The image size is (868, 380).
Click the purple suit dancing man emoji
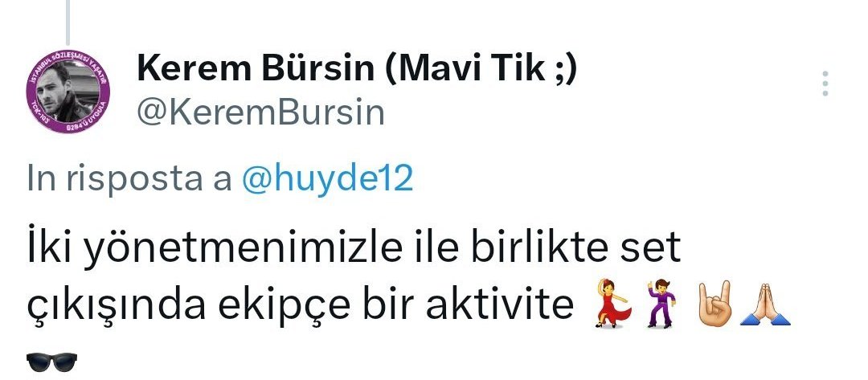tap(661, 303)
